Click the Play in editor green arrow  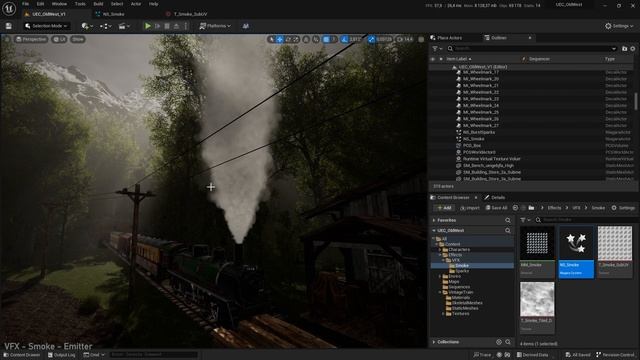(x=148, y=26)
